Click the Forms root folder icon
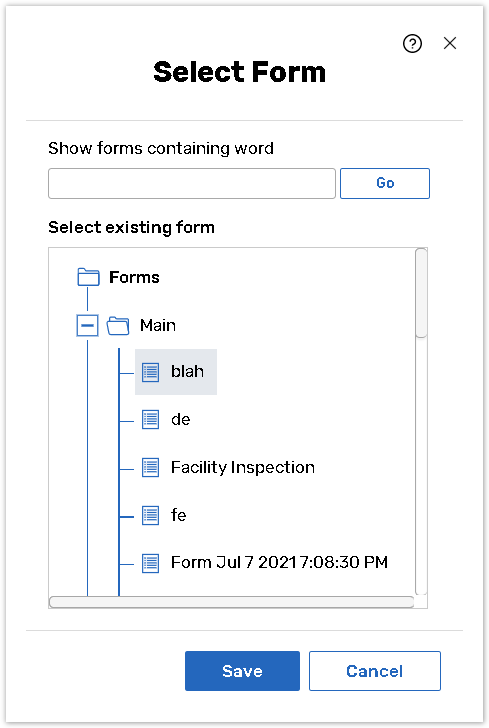The height and width of the screenshot is (728, 489). pyautogui.click(x=88, y=277)
